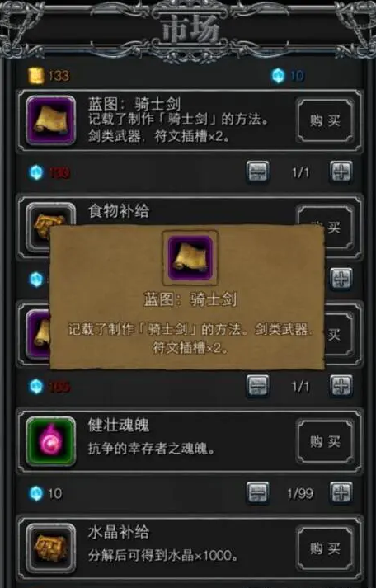Tap the crystal price icon under 蓝图：骑士剑
Image resolution: width=376 pixels, height=588 pixels.
point(36,173)
